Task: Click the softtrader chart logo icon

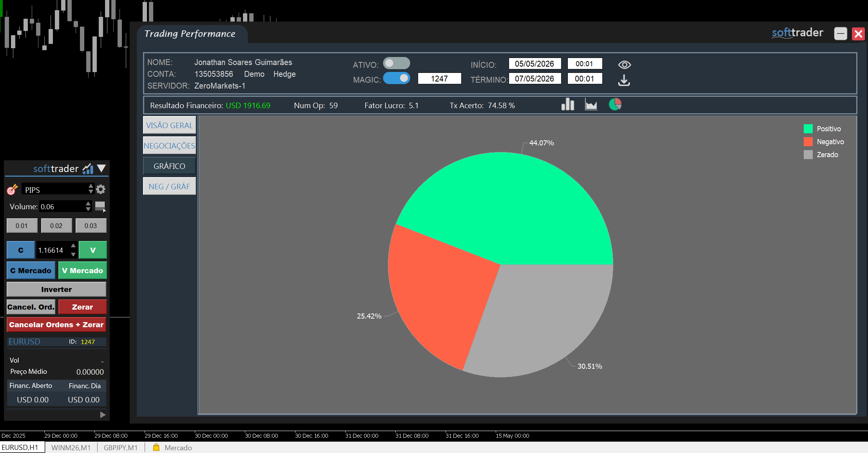Action: coord(88,169)
